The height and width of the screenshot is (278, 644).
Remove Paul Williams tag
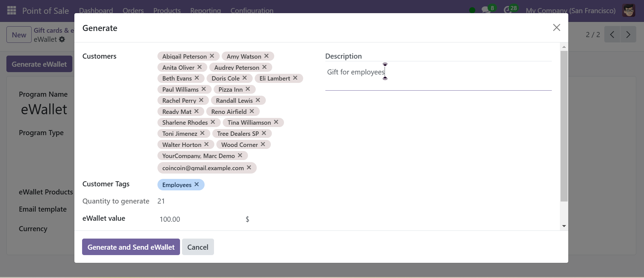(x=204, y=89)
